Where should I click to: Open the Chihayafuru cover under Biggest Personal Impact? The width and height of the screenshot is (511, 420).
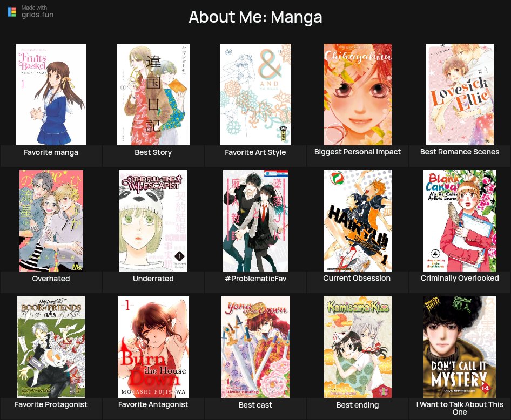pyautogui.click(x=357, y=94)
